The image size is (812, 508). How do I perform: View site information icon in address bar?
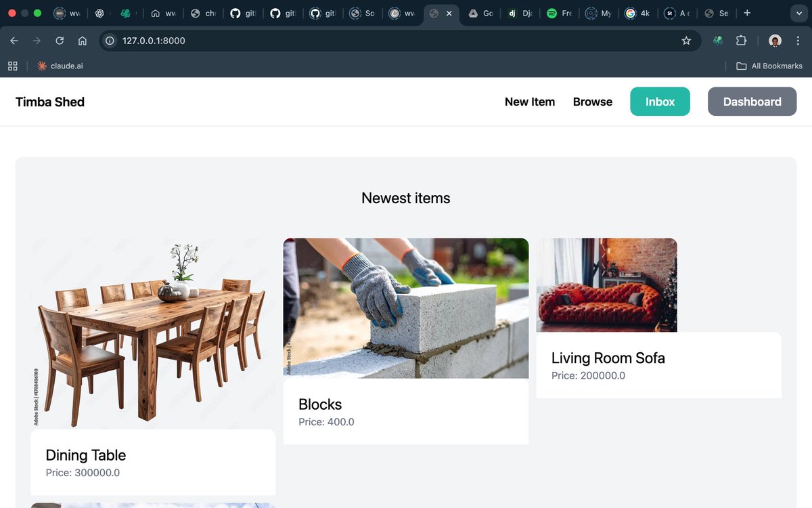[110, 41]
